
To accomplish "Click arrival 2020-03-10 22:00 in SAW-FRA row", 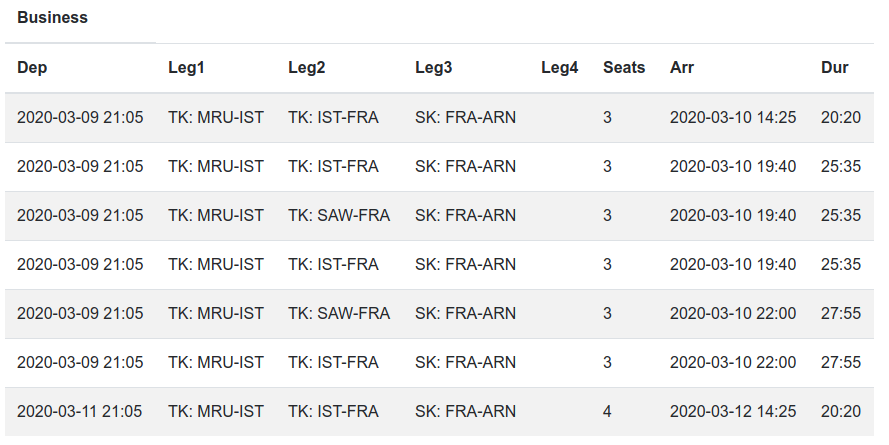I will click(733, 313).
